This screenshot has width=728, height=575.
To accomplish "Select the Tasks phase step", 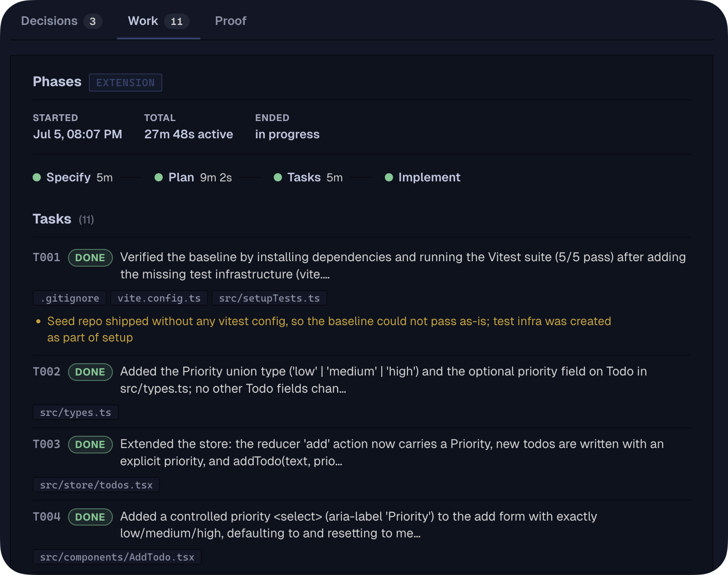I will click(309, 177).
